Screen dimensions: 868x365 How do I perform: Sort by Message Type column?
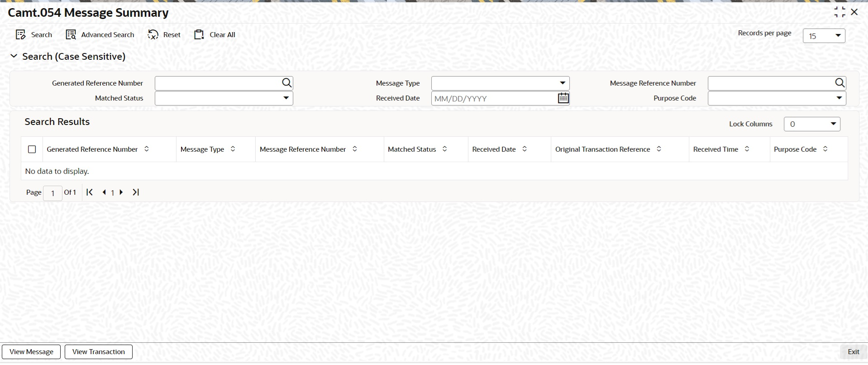tap(233, 149)
